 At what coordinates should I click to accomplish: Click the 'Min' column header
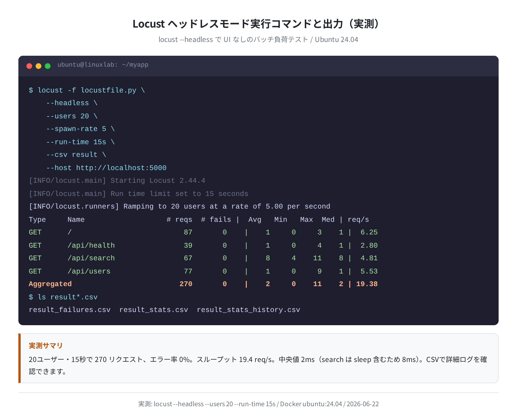click(x=281, y=219)
